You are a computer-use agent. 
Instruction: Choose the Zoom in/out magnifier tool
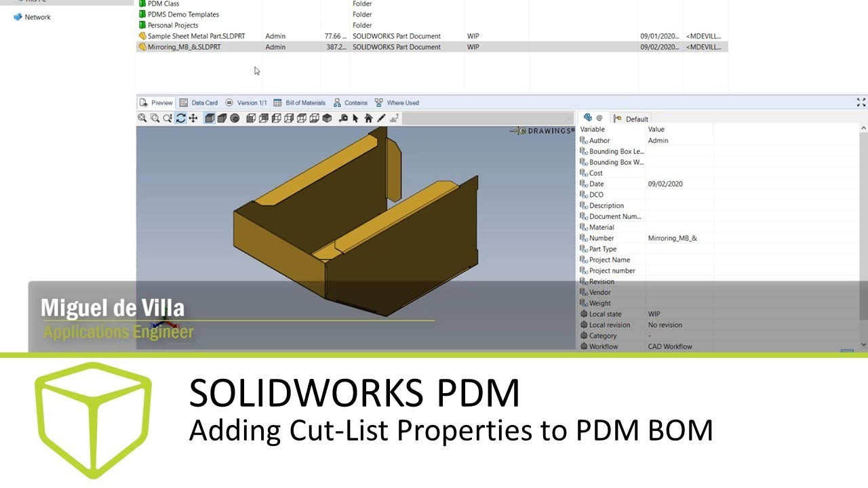[x=167, y=118]
